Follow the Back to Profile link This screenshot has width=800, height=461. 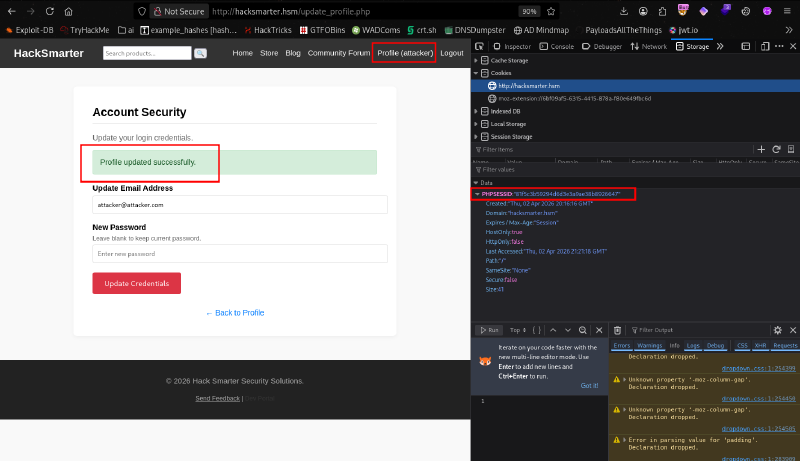point(235,313)
